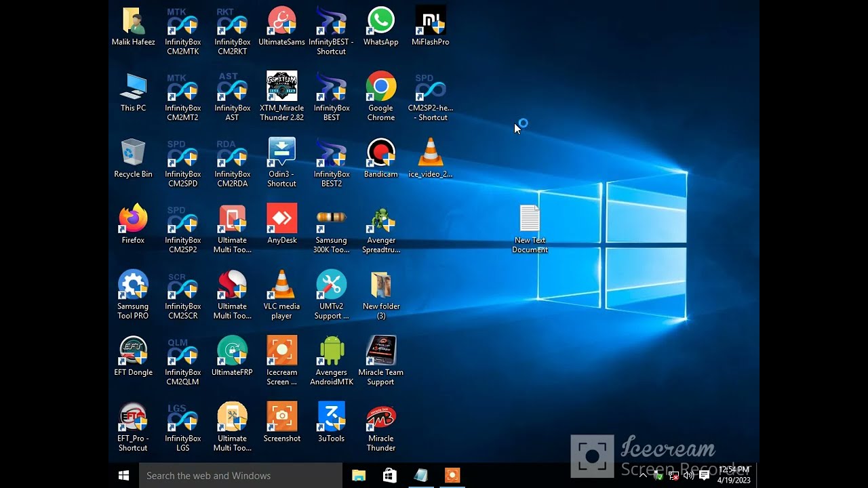Select the Samsung 300K Tool icon

(331, 229)
